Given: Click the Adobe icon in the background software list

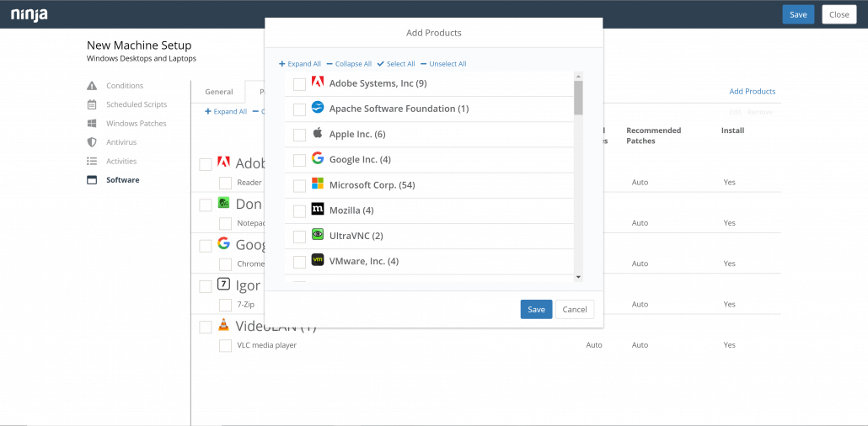Looking at the screenshot, I should click(223, 162).
